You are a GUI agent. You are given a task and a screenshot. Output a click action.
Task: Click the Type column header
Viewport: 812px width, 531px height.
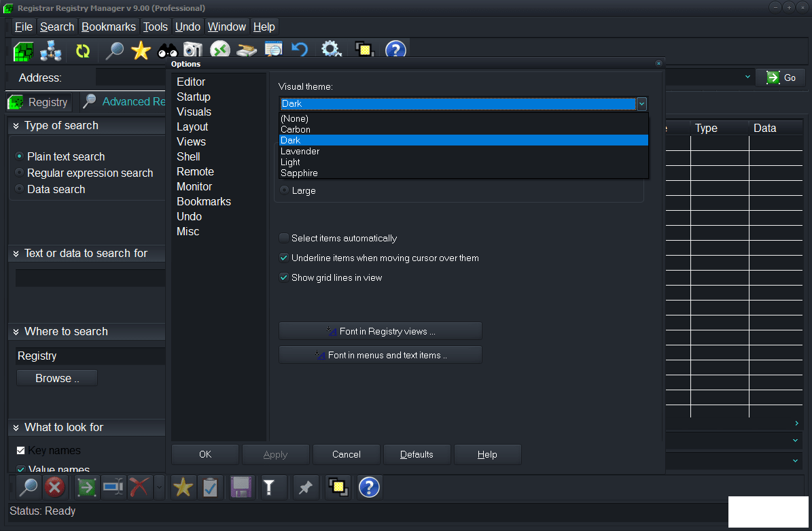(720, 128)
